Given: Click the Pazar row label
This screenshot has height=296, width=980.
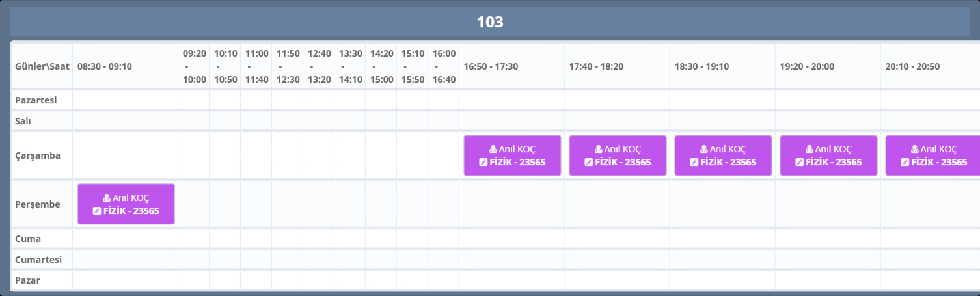Looking at the screenshot, I should pyautogui.click(x=29, y=280).
